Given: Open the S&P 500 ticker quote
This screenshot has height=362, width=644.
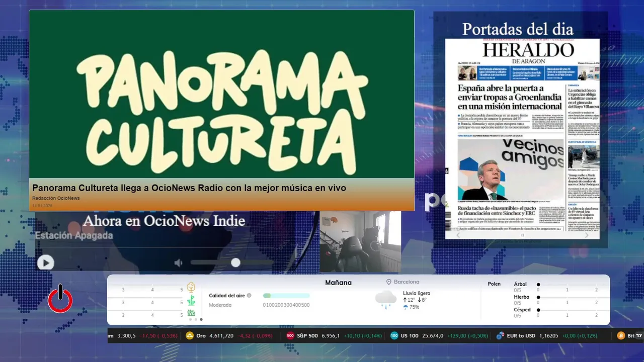Looking at the screenshot, I should pyautogui.click(x=333, y=336).
